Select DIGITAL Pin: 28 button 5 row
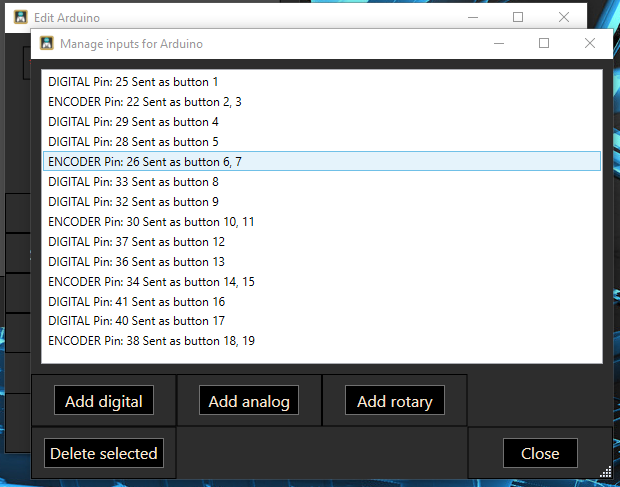The image size is (620, 487). point(322,142)
